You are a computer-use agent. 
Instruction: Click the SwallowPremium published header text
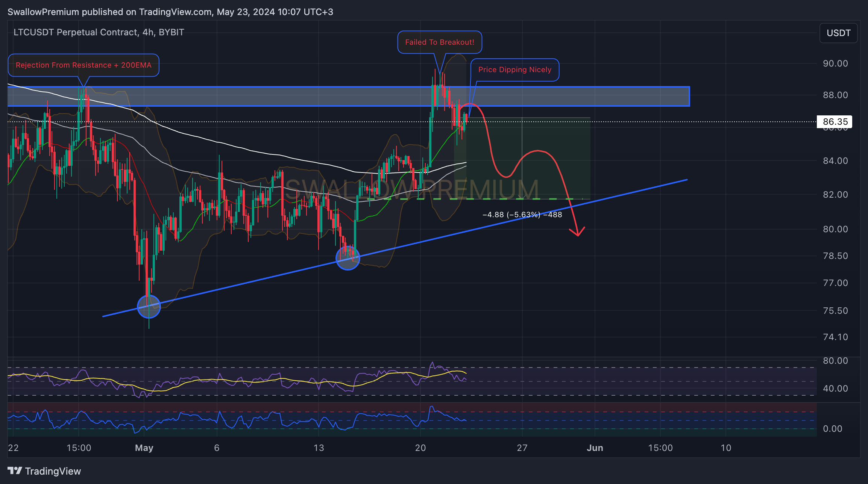coord(170,12)
